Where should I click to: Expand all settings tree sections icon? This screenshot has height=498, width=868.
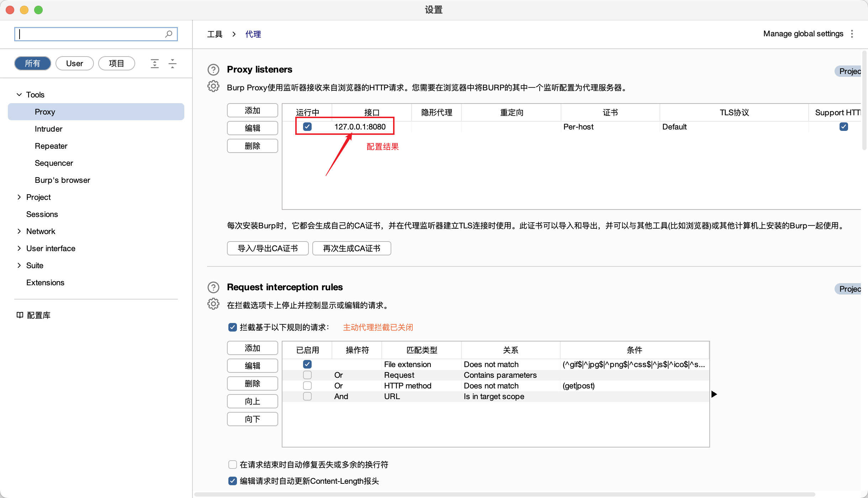click(x=154, y=64)
